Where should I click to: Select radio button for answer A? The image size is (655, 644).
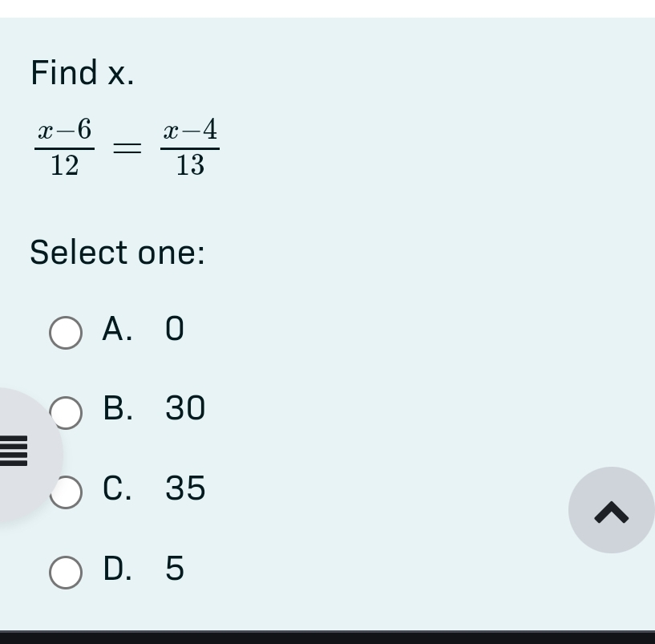[66, 332]
